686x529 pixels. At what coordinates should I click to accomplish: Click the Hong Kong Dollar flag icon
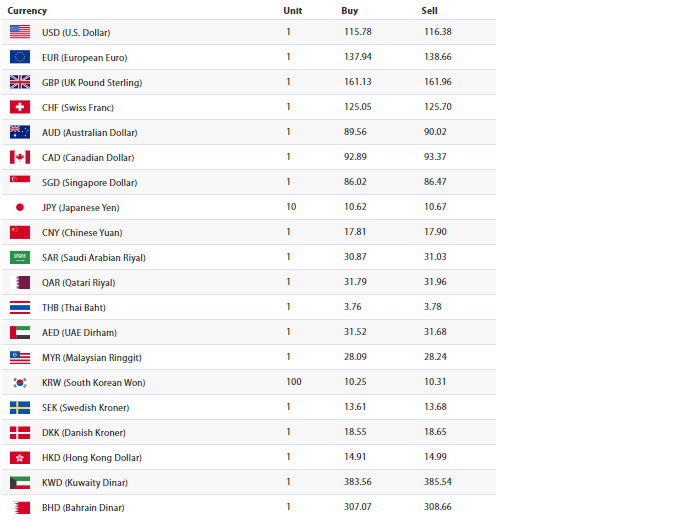pyautogui.click(x=20, y=457)
